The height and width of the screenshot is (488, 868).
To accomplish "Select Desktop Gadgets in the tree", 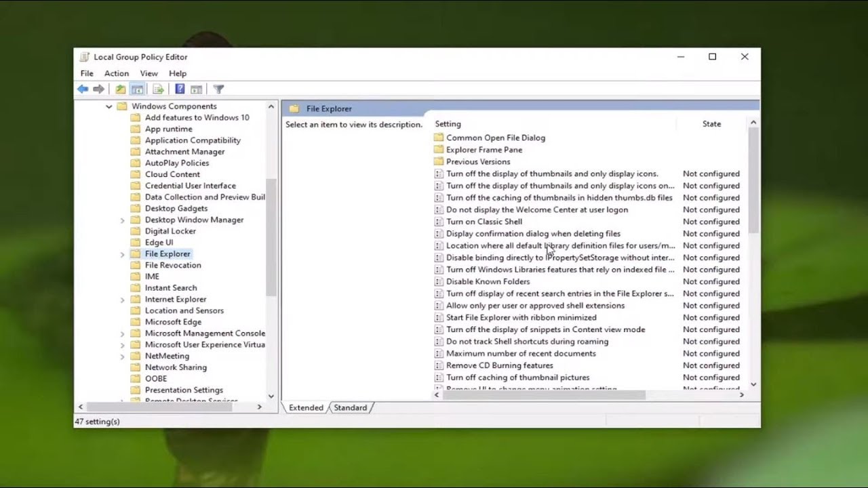I will [x=176, y=209].
